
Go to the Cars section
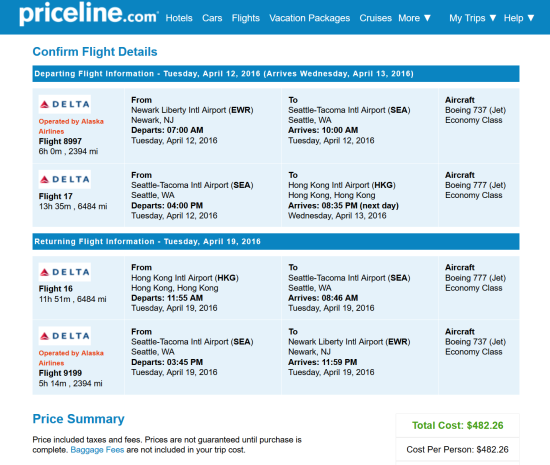click(212, 18)
